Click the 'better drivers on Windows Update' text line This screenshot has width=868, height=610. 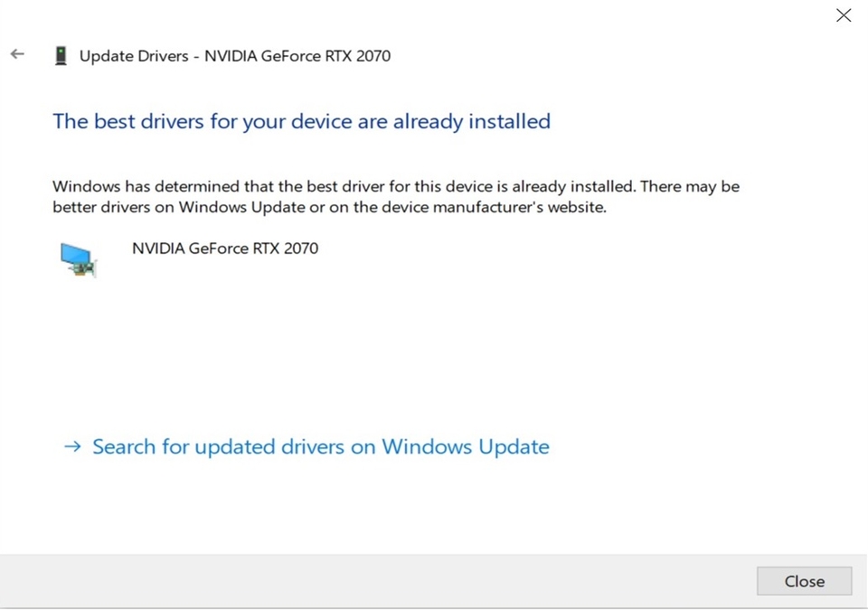pyautogui.click(x=329, y=207)
